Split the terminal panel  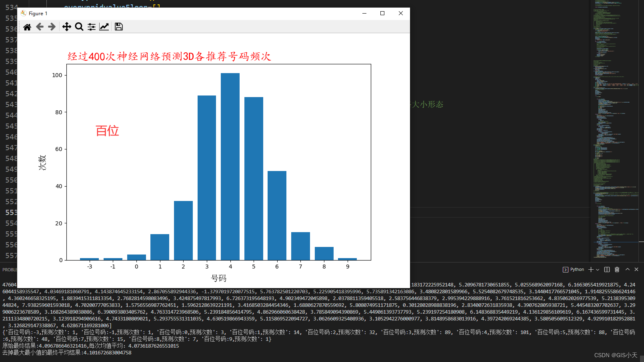click(607, 270)
